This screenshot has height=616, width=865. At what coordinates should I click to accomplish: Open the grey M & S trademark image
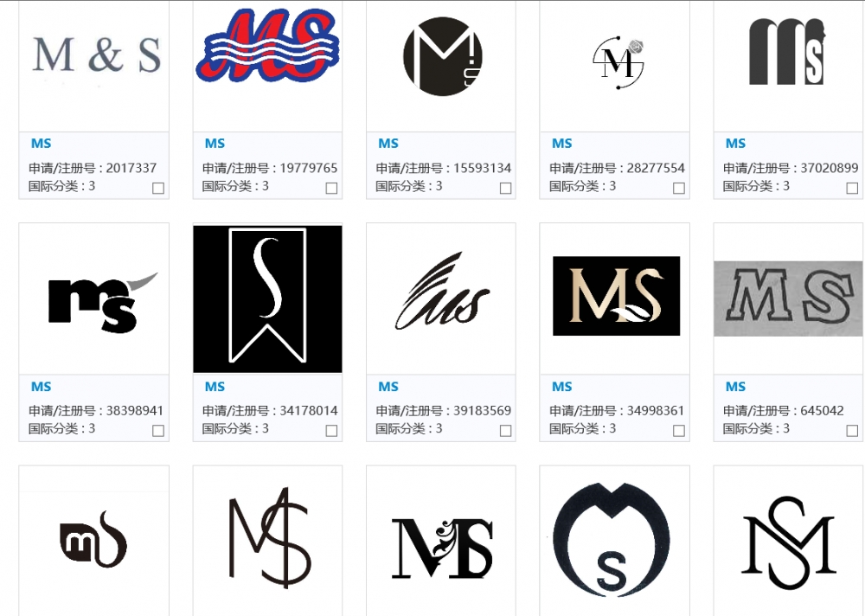pyautogui.click(x=97, y=55)
